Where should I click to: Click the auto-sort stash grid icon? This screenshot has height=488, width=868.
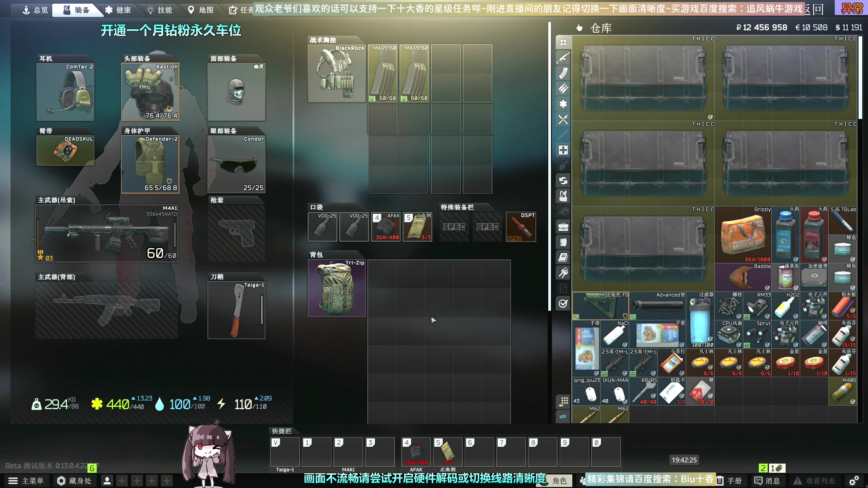pos(563,401)
